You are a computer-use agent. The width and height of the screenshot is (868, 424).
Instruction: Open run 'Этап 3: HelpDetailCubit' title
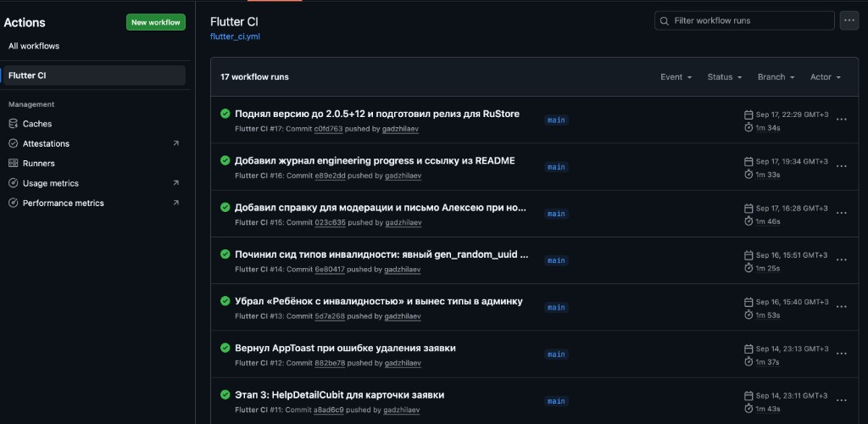339,395
